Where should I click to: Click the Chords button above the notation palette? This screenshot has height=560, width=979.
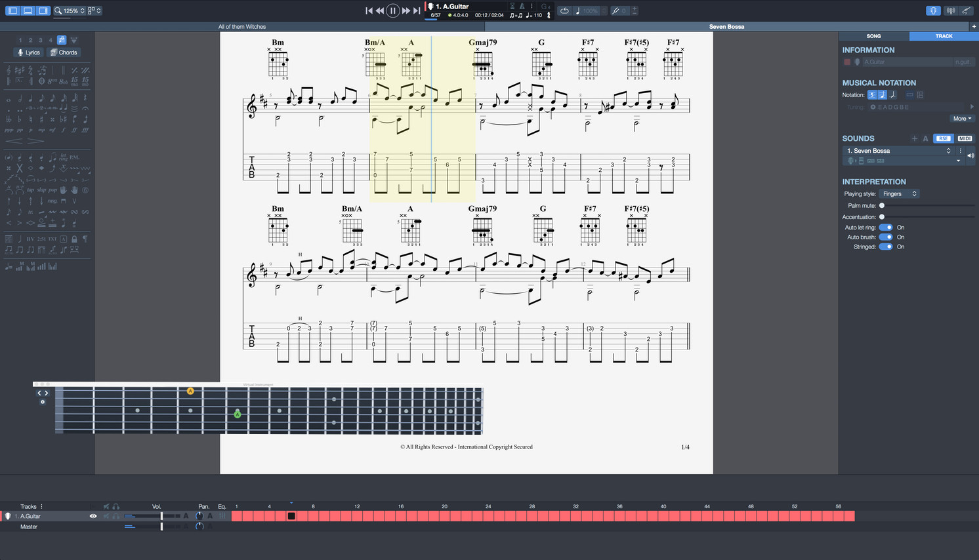click(64, 52)
